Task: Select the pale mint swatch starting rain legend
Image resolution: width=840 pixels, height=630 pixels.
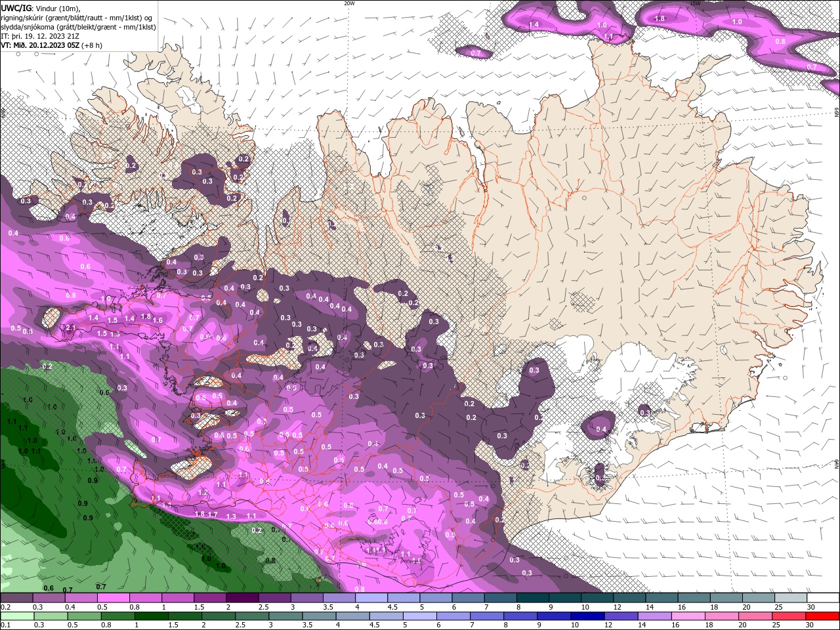Action: 17,616
